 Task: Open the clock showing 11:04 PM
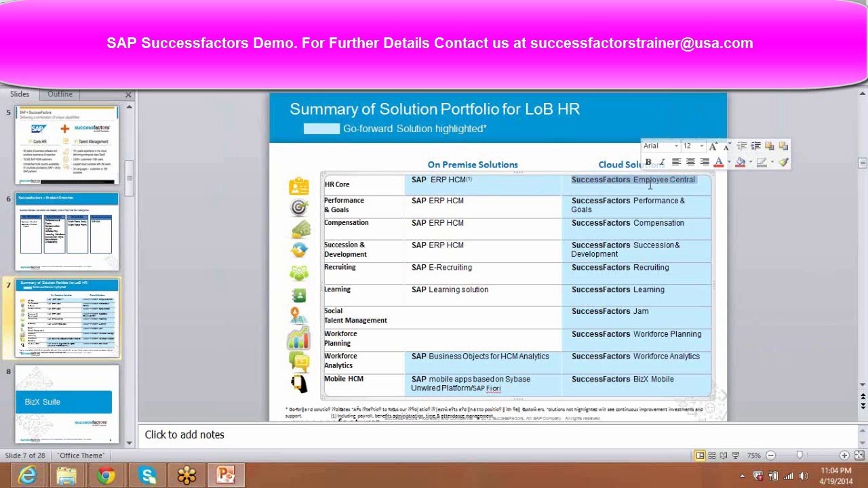pos(835,476)
